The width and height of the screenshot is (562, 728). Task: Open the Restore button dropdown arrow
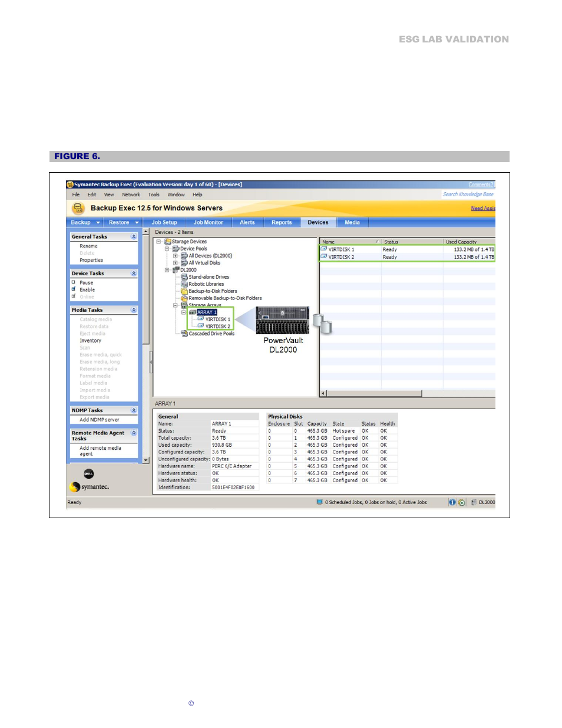137,223
